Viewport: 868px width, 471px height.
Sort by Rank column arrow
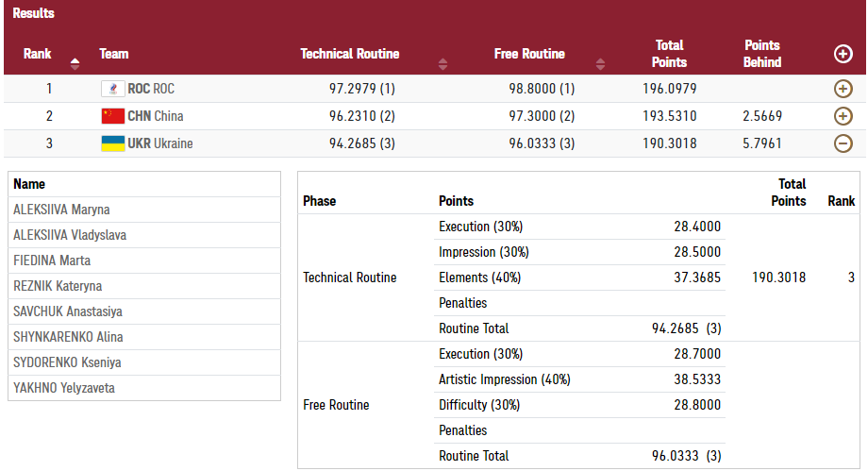coord(75,64)
